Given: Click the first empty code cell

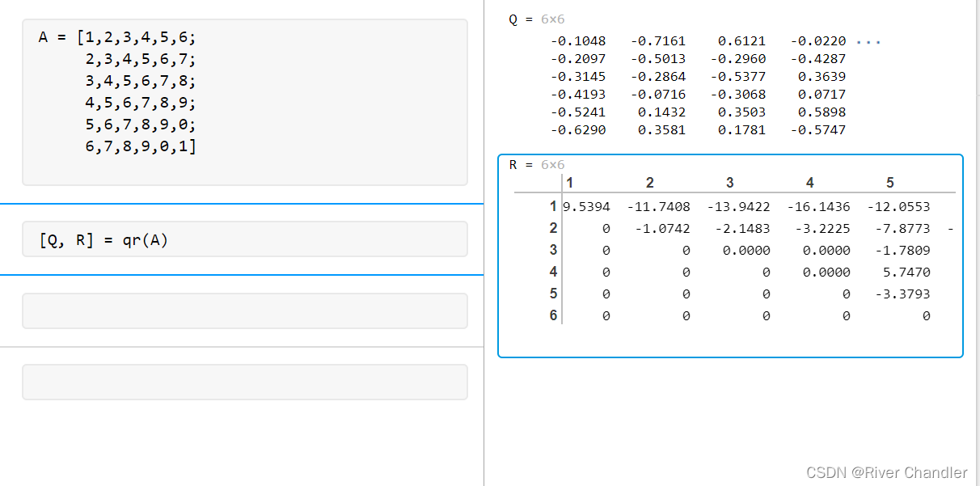Looking at the screenshot, I should tap(244, 311).
